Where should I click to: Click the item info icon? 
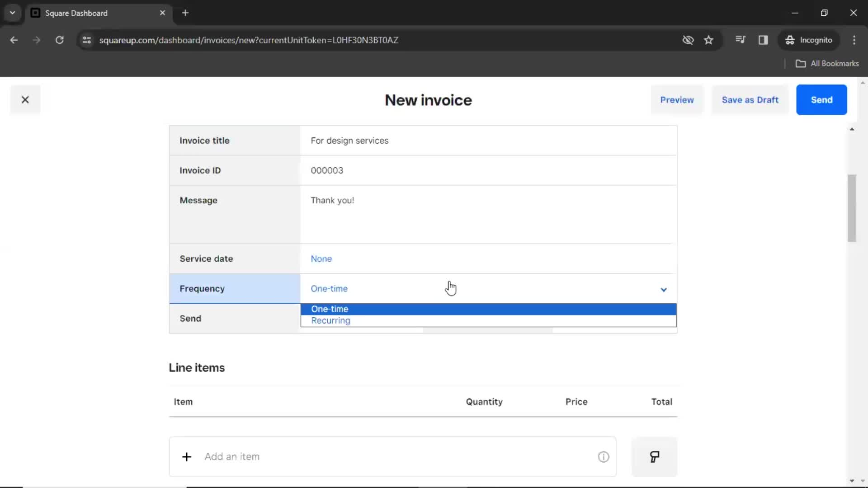[x=604, y=456]
